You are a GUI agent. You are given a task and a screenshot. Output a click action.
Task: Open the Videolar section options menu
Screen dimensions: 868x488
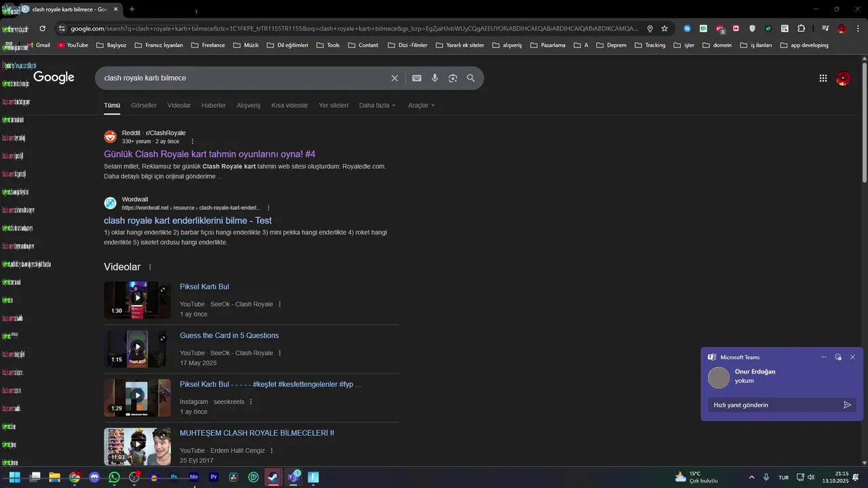click(151, 268)
